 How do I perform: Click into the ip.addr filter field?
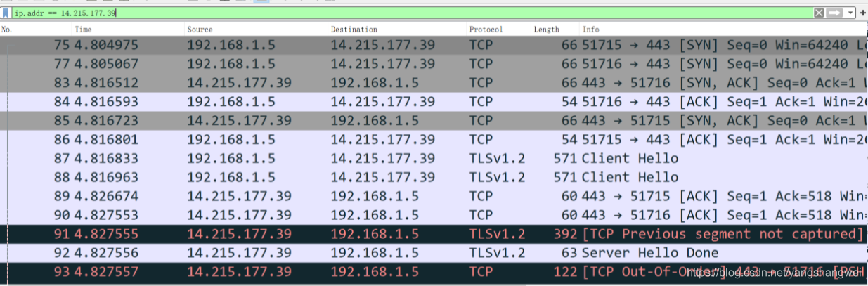click(411, 13)
